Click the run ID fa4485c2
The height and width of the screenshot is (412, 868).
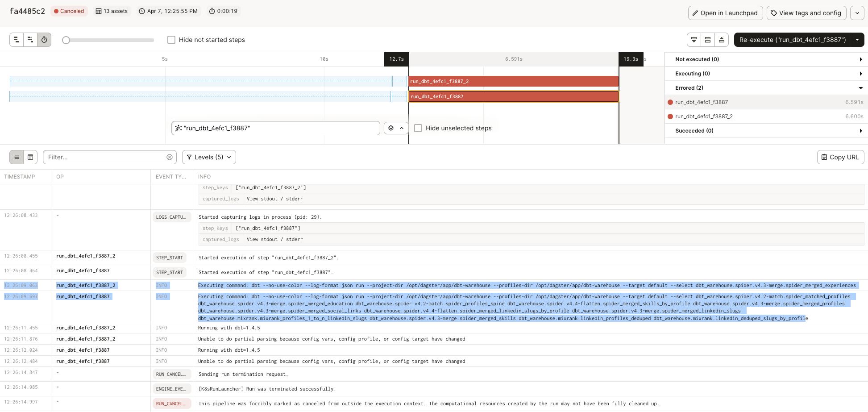pyautogui.click(x=27, y=11)
